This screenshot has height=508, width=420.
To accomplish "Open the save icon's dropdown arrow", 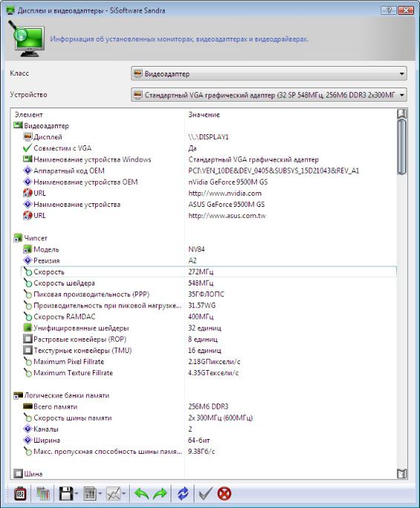I will pos(76,494).
